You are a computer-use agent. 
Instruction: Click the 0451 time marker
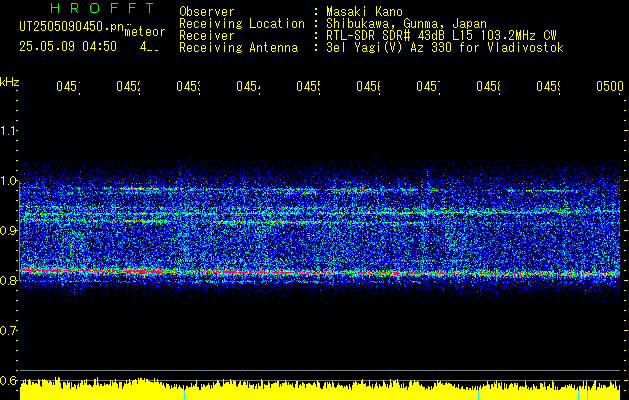[x=68, y=86]
